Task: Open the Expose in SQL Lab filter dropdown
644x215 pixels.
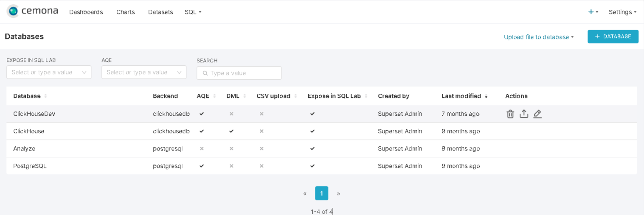Action: tap(49, 73)
